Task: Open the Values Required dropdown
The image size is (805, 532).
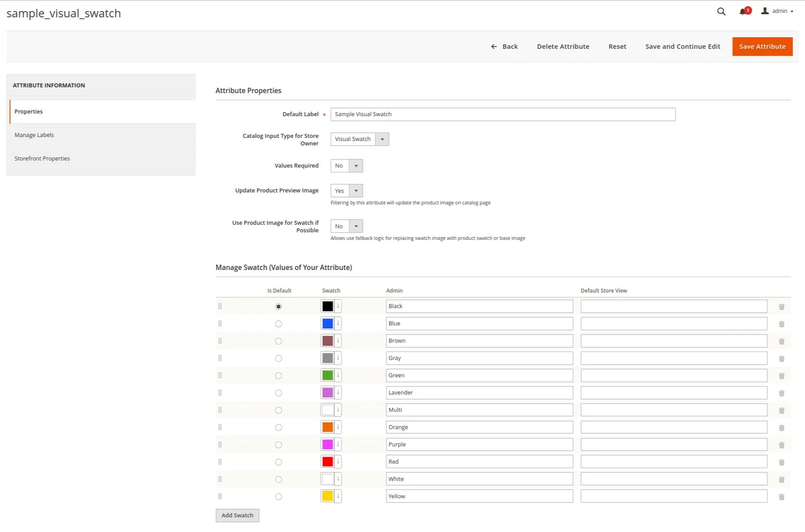Action: 347,166
